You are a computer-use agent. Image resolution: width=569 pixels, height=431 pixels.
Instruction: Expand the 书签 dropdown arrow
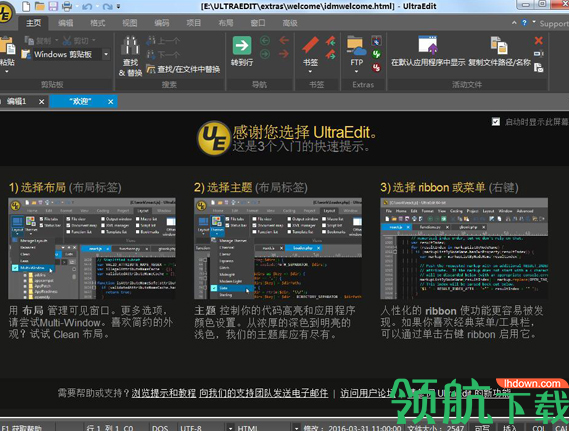[310, 71]
